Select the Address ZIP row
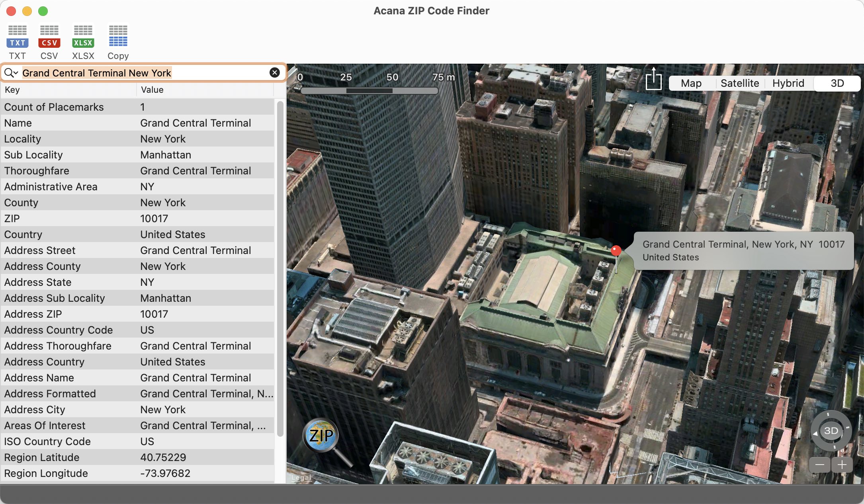The image size is (864, 504). point(137,314)
